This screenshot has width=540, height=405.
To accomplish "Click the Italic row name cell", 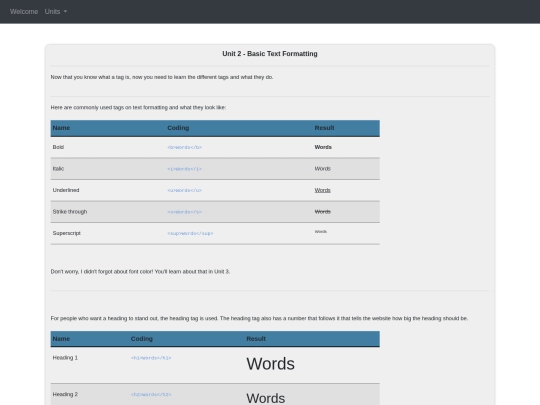I will click(58, 169).
